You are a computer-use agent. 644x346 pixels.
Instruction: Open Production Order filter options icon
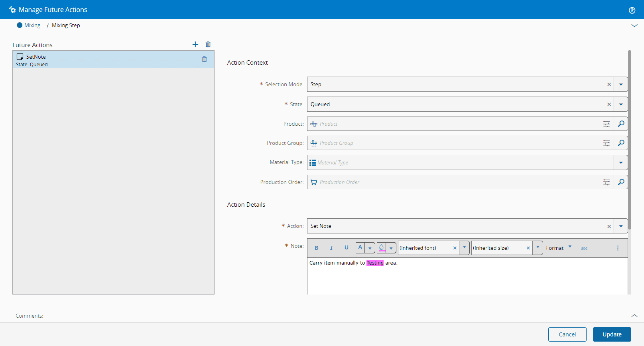point(607,182)
